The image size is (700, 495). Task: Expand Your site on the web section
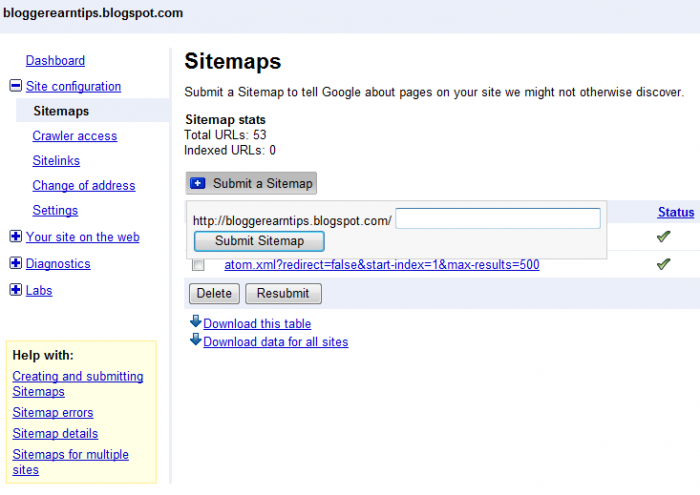[15, 237]
